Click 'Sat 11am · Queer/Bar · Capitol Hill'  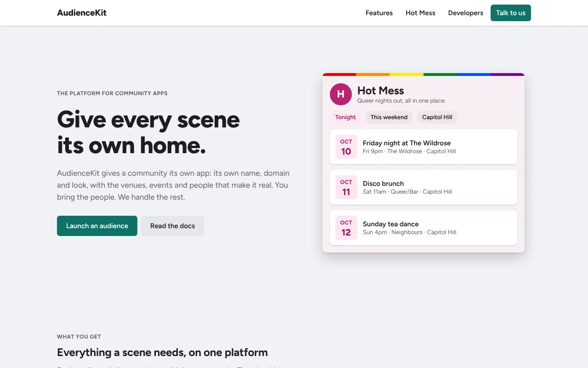[x=407, y=192]
